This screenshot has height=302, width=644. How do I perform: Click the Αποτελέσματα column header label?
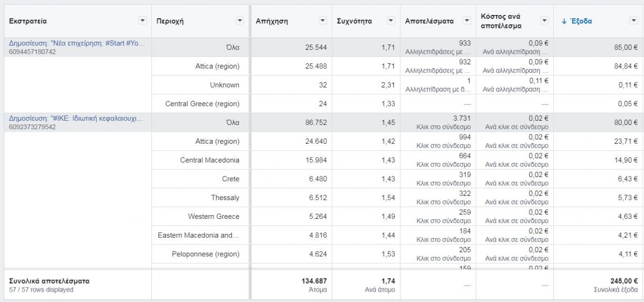click(429, 21)
